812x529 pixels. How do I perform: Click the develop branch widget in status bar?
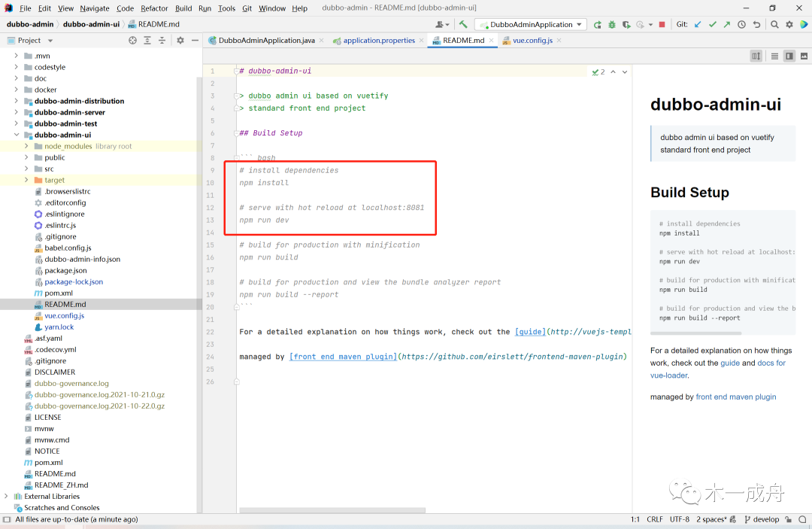[x=761, y=519]
